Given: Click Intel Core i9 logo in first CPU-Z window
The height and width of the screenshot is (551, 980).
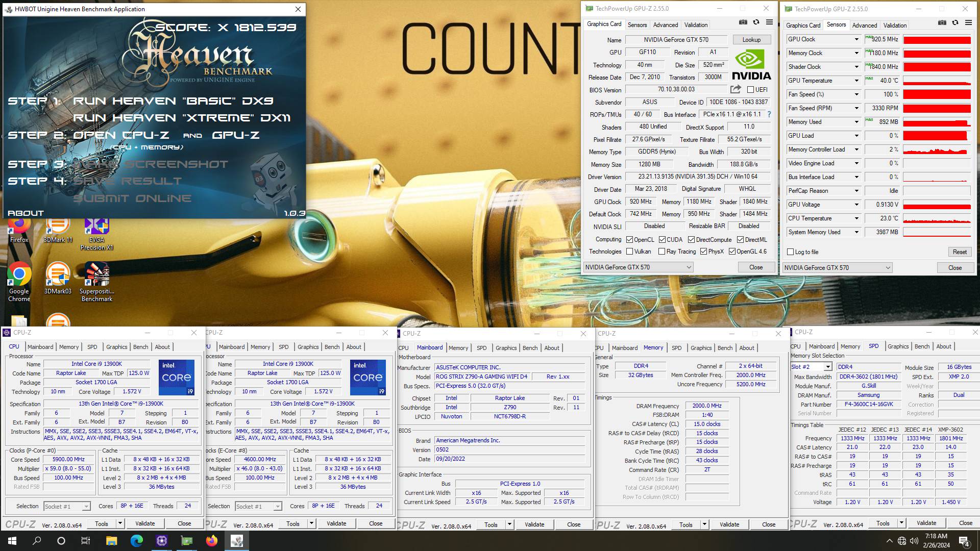Looking at the screenshot, I should coord(177,378).
